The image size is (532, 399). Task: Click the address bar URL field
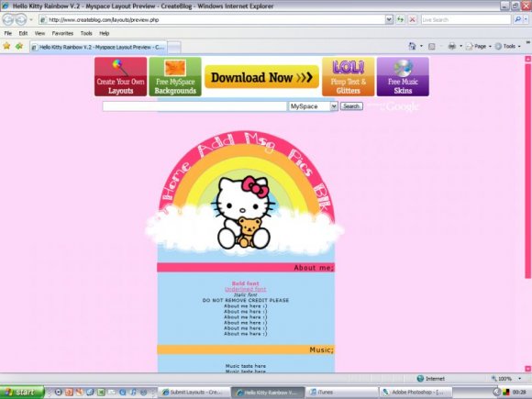(x=212, y=19)
